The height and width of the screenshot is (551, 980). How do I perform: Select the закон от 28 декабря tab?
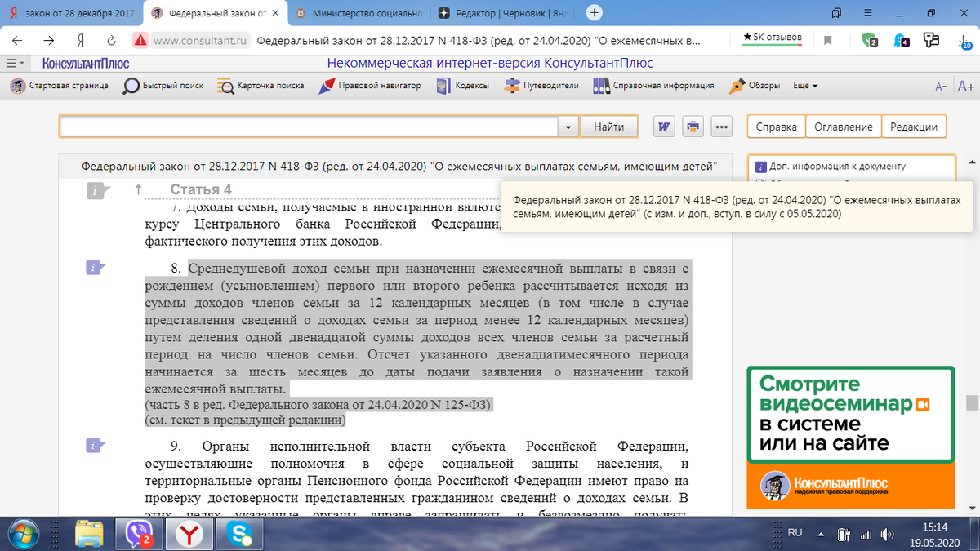[73, 12]
